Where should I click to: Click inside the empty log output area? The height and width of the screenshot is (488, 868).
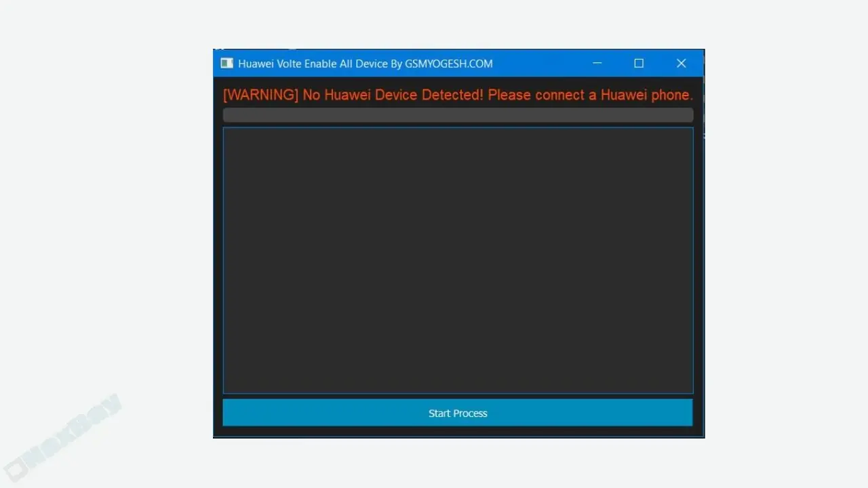[x=458, y=260]
